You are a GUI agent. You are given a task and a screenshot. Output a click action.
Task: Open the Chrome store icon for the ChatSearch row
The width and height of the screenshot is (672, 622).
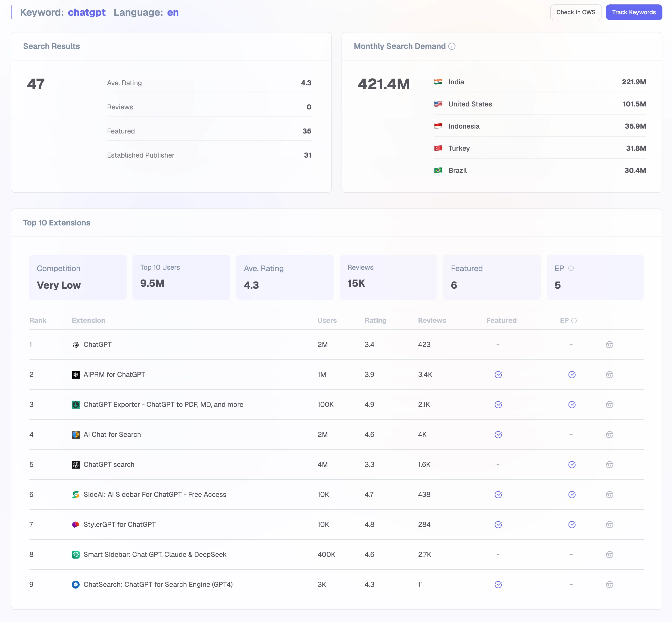609,585
